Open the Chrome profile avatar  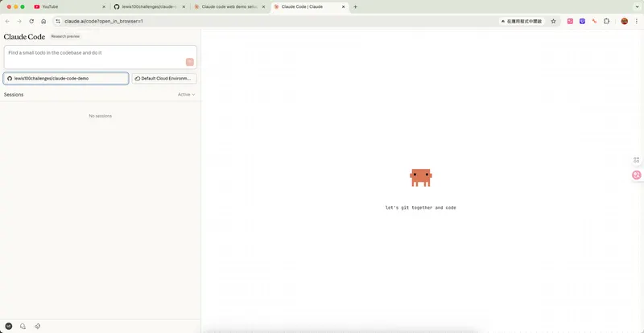click(625, 22)
